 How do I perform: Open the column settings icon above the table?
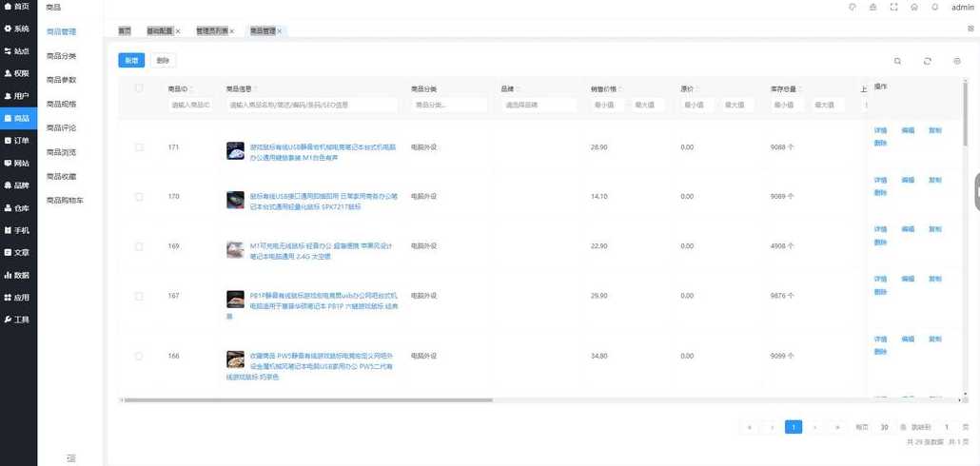957,61
